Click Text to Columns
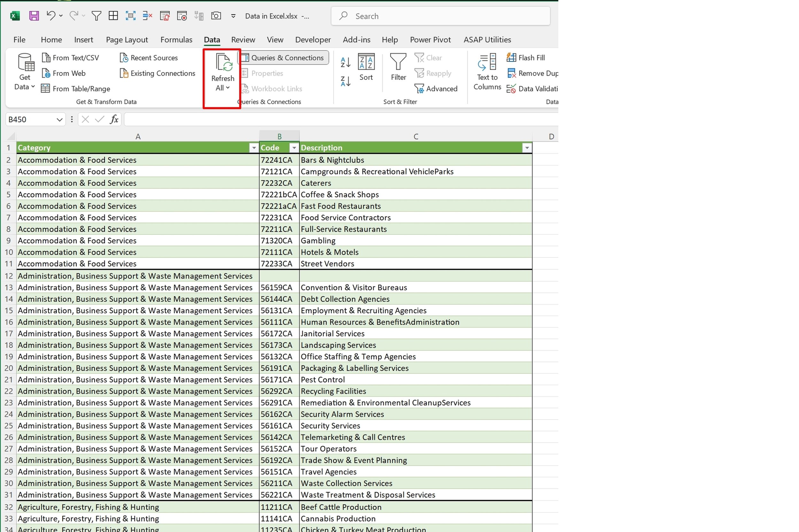The height and width of the screenshot is (532, 799). pyautogui.click(x=487, y=72)
